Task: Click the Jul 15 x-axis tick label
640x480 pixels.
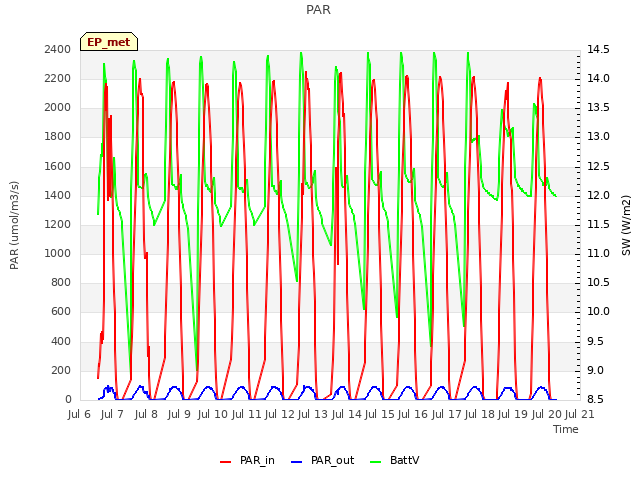Action: [x=380, y=415]
